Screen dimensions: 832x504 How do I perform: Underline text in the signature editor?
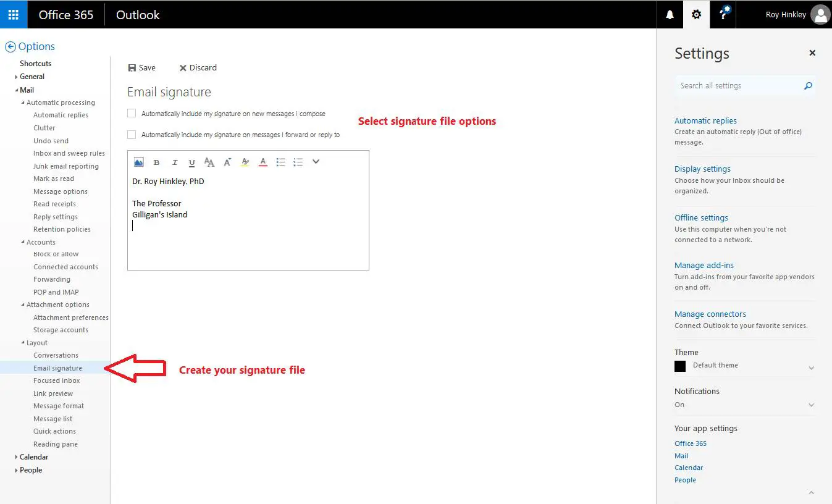point(191,162)
